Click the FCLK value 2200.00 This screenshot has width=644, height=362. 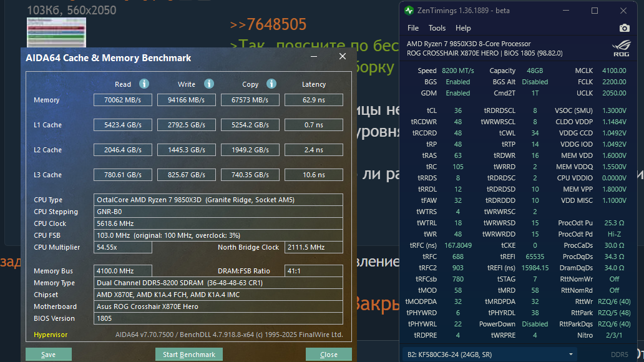(614, 82)
